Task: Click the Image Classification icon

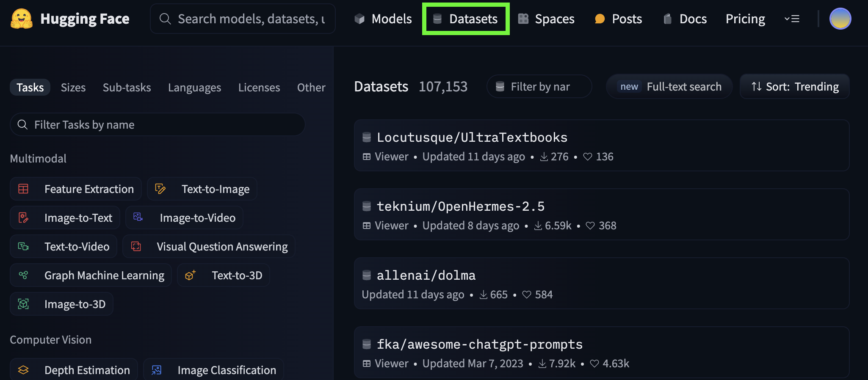Action: click(x=157, y=370)
